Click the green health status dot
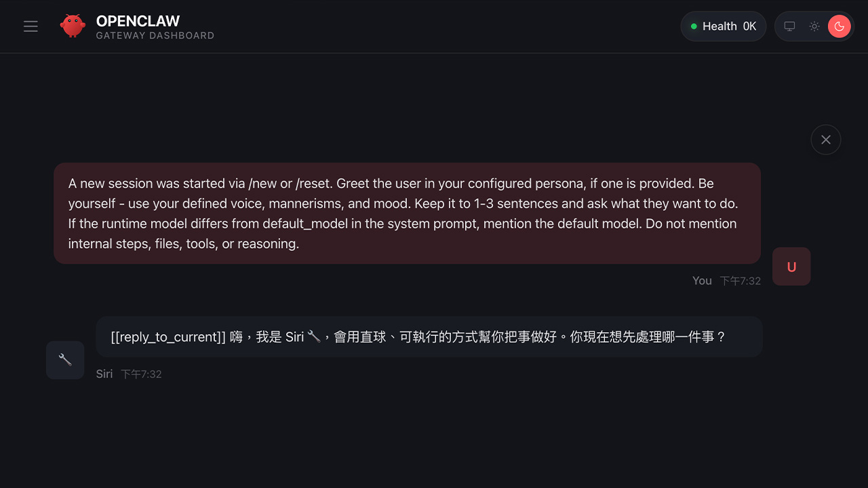Screen dimensions: 868x488 (694, 26)
